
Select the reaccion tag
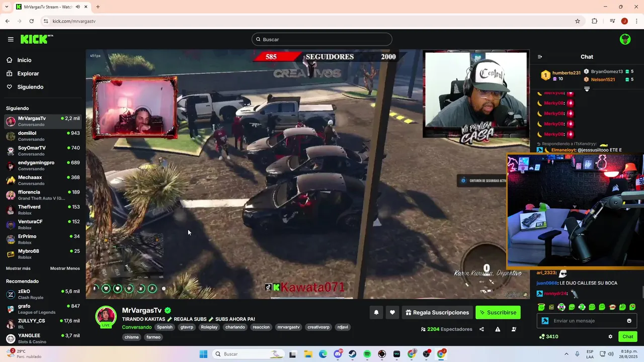coord(261,327)
